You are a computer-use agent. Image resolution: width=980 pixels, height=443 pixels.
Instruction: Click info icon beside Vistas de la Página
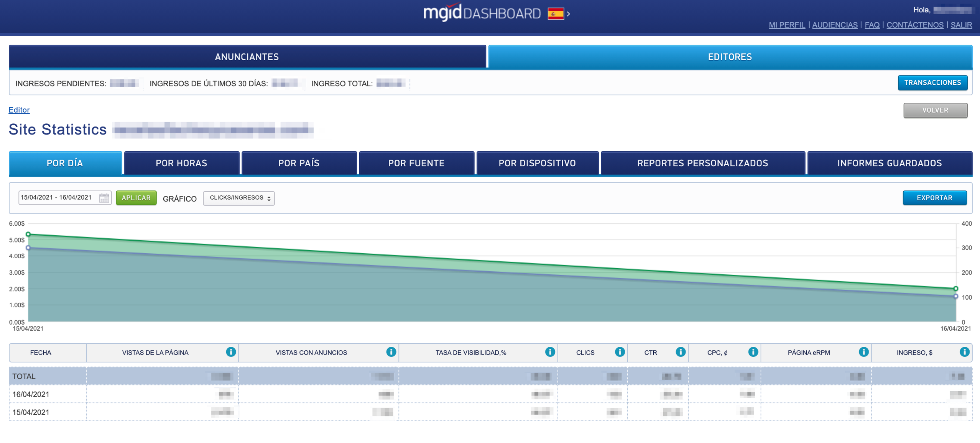pos(231,352)
